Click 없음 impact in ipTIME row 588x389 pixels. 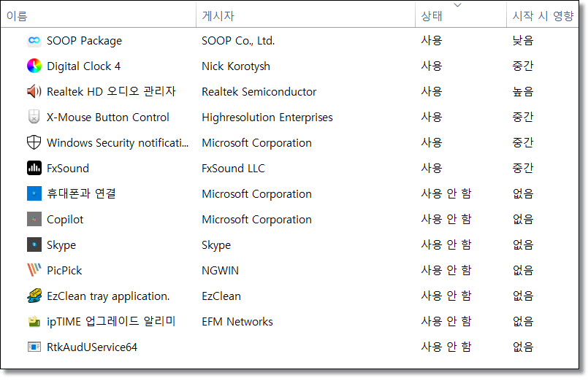523,322
